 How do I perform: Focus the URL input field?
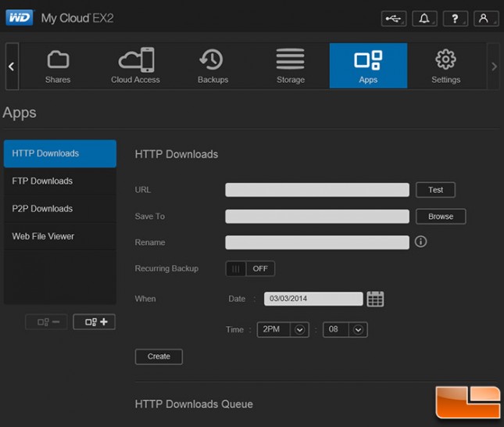pos(317,190)
